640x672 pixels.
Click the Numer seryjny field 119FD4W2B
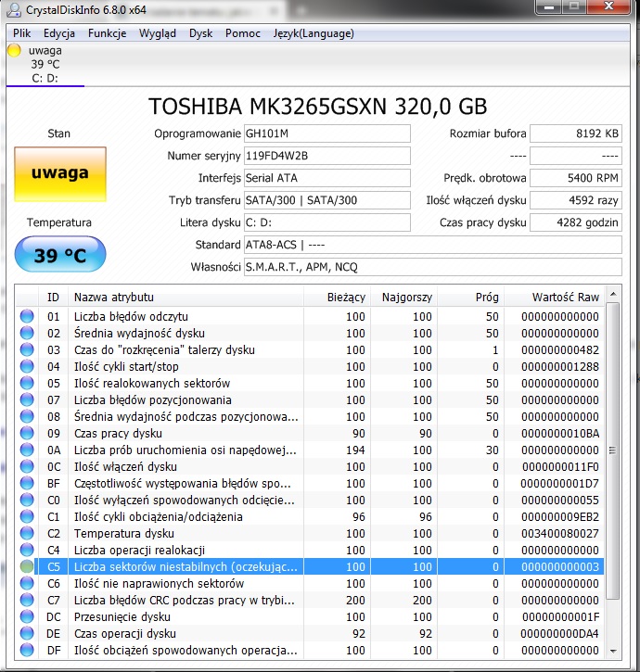[327, 156]
